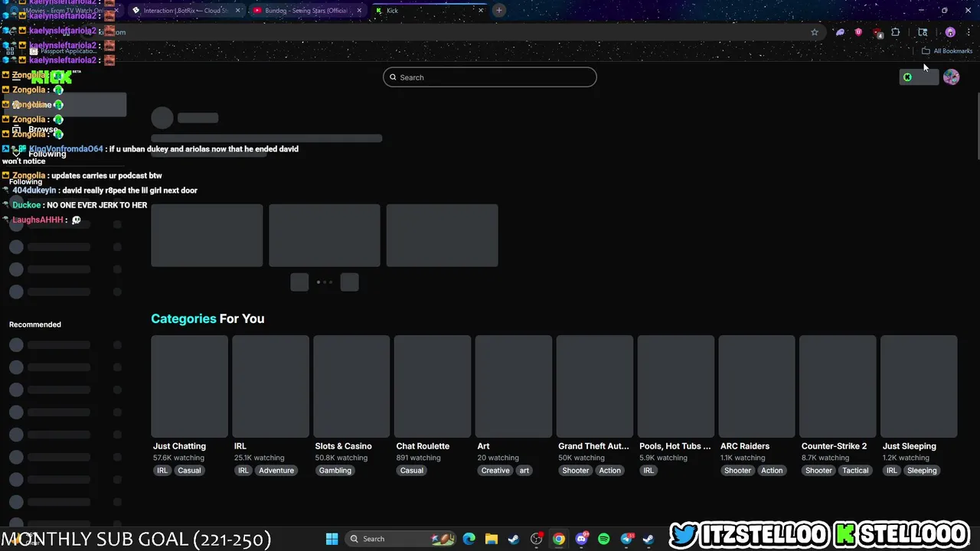Open the All Bookmarks folder

(946, 51)
